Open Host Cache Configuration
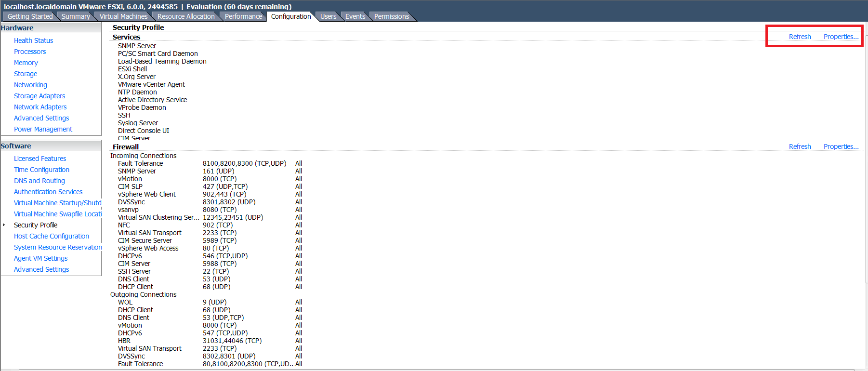 (x=51, y=236)
